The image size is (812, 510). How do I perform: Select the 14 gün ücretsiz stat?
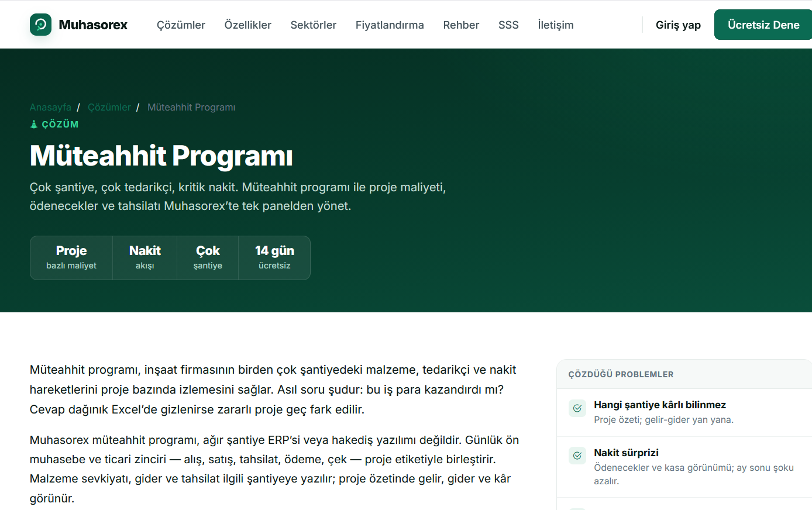[274, 258]
